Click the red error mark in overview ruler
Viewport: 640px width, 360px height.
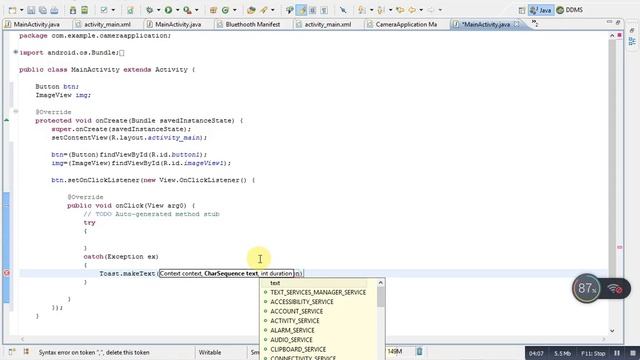(x=620, y=247)
